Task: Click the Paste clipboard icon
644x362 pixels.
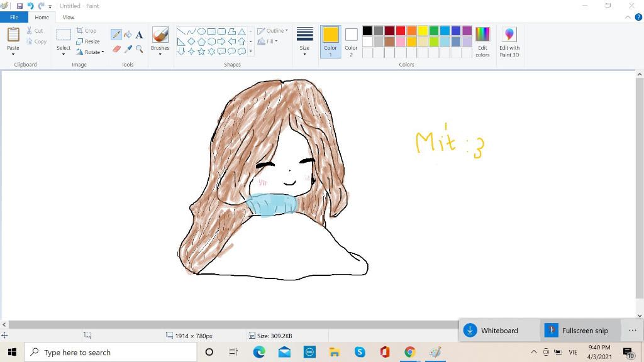Action: pyautogui.click(x=13, y=35)
